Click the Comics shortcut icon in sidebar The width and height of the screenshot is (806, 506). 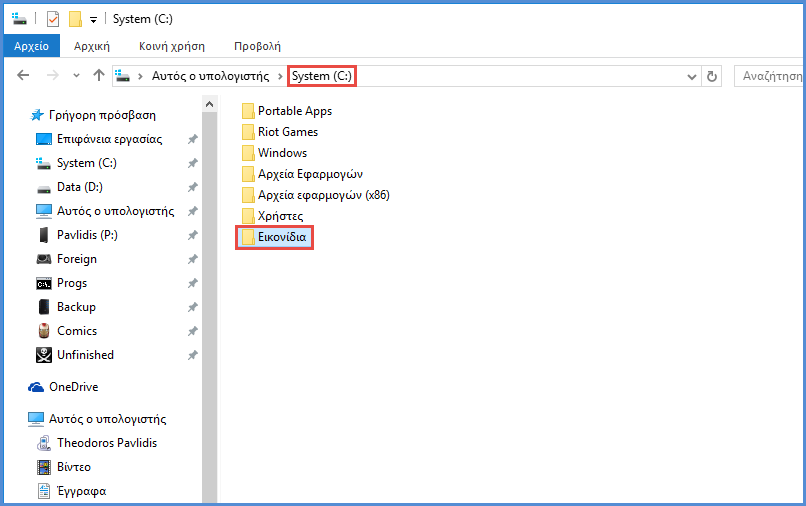[44, 331]
